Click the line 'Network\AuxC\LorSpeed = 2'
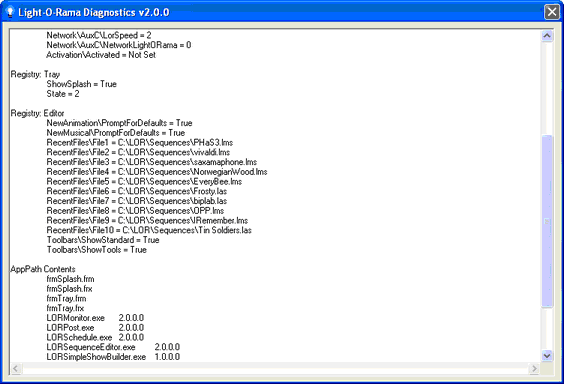Image resolution: width=564 pixels, height=384 pixels. click(x=99, y=35)
